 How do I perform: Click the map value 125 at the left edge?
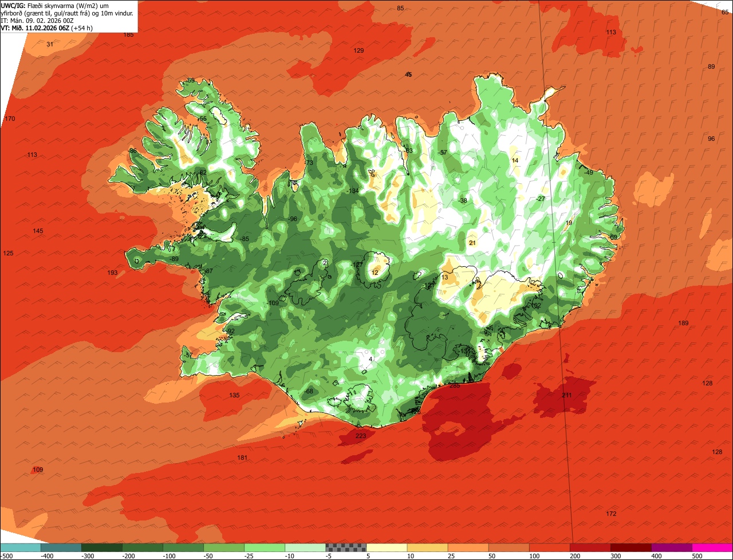(8, 254)
